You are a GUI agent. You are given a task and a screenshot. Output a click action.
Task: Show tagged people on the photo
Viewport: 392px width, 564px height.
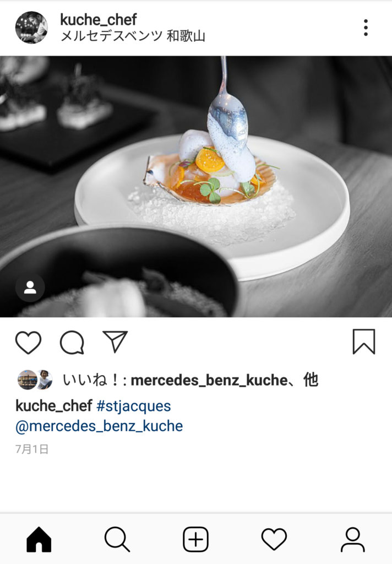click(x=30, y=288)
